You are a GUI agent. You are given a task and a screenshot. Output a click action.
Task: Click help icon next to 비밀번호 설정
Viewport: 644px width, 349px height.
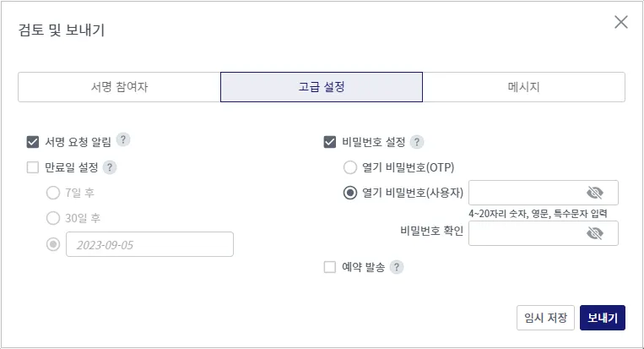click(417, 142)
